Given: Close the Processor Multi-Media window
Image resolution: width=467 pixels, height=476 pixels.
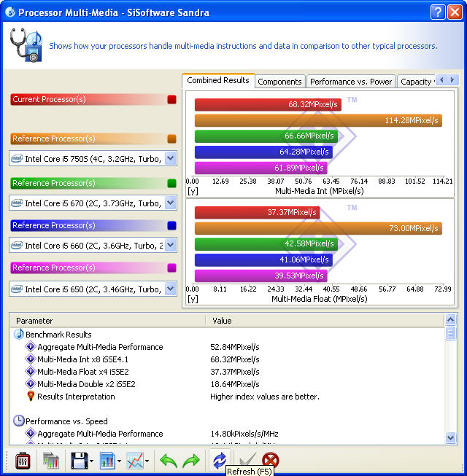Looking at the screenshot, I should 455,12.
